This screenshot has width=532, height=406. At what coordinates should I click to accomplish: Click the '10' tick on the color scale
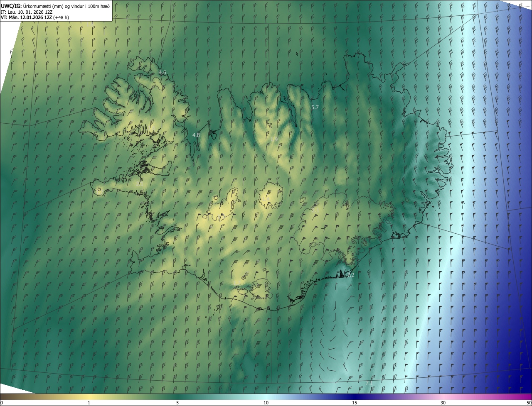coord(266,403)
